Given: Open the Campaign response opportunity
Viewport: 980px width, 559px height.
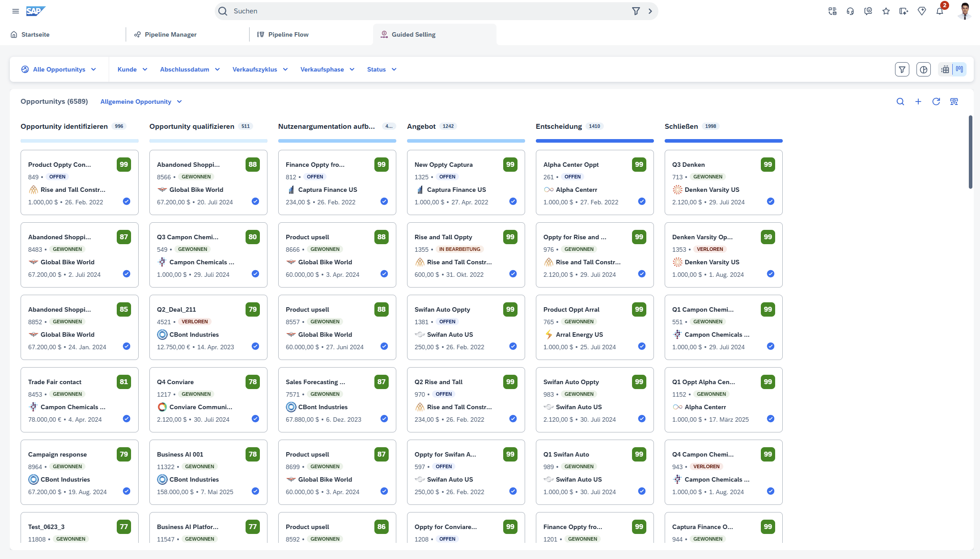Looking at the screenshot, I should [80, 472].
